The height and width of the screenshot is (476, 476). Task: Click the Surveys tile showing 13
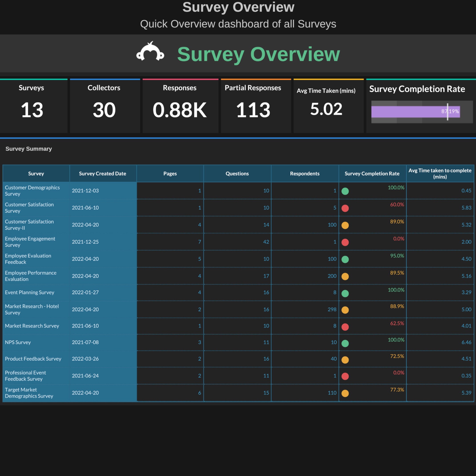(32, 106)
